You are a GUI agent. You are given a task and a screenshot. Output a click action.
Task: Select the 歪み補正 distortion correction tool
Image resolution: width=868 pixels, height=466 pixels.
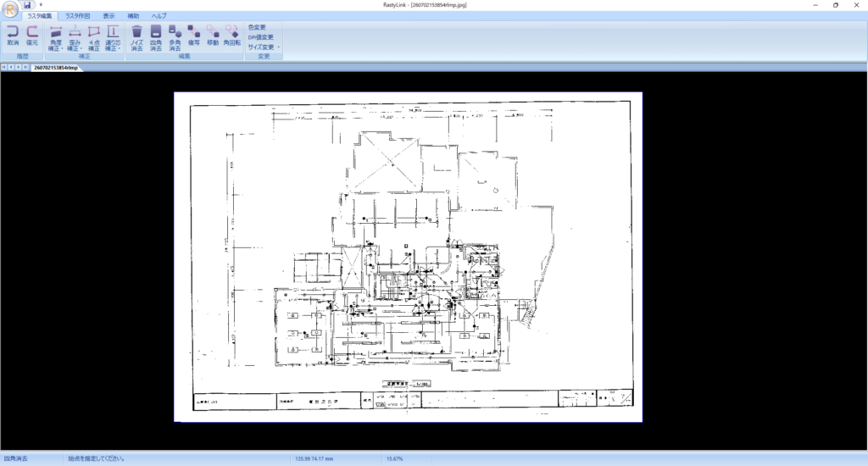[75, 38]
